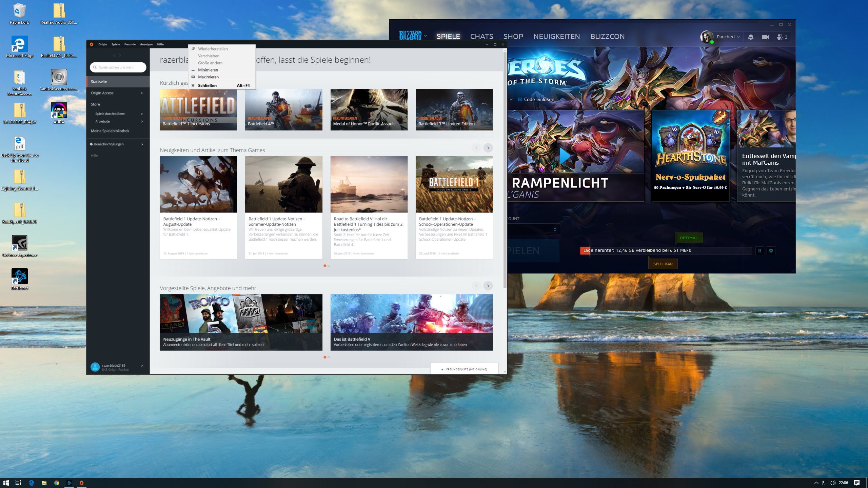Image resolution: width=868 pixels, height=488 pixels.
Task: Open the Windows Action Center icon
Action: [x=857, y=483]
